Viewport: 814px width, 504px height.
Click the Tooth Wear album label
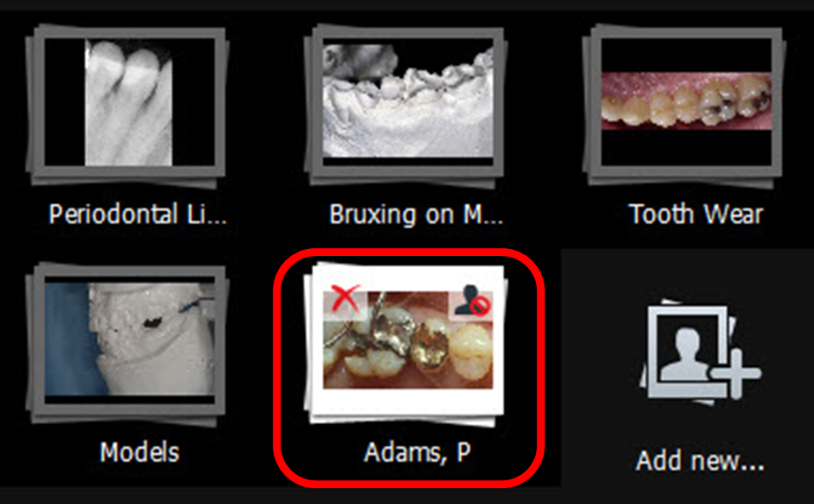(695, 214)
